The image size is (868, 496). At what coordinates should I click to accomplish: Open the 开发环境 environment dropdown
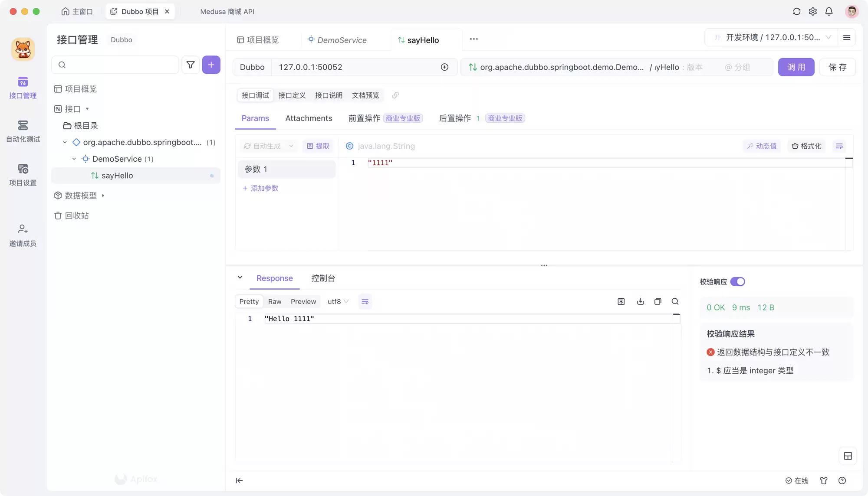772,38
